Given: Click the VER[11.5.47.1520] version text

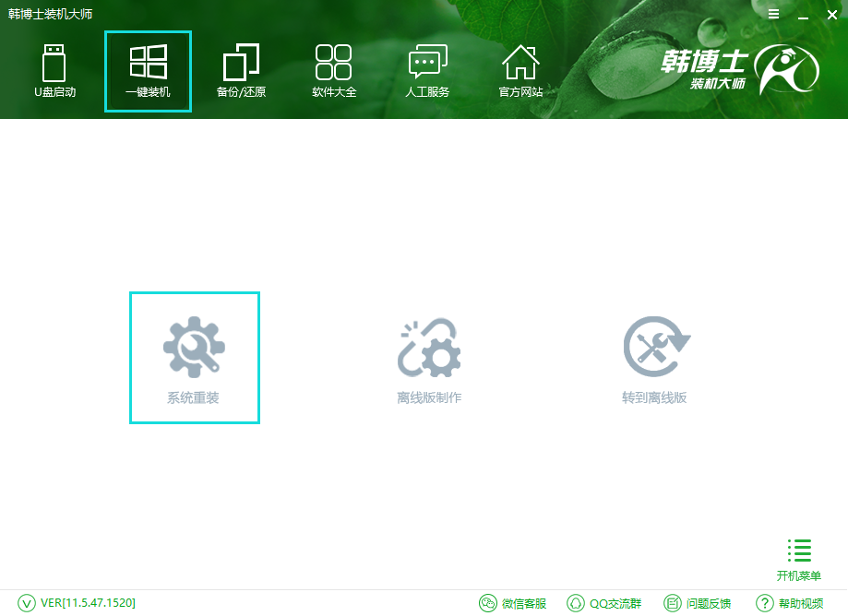Looking at the screenshot, I should pyautogui.click(x=89, y=603).
